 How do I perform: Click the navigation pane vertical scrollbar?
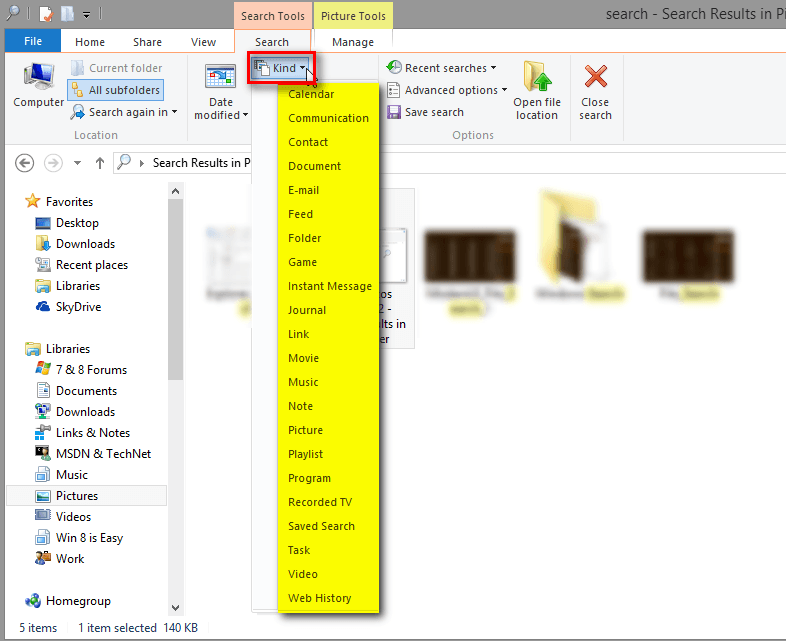coord(176,300)
